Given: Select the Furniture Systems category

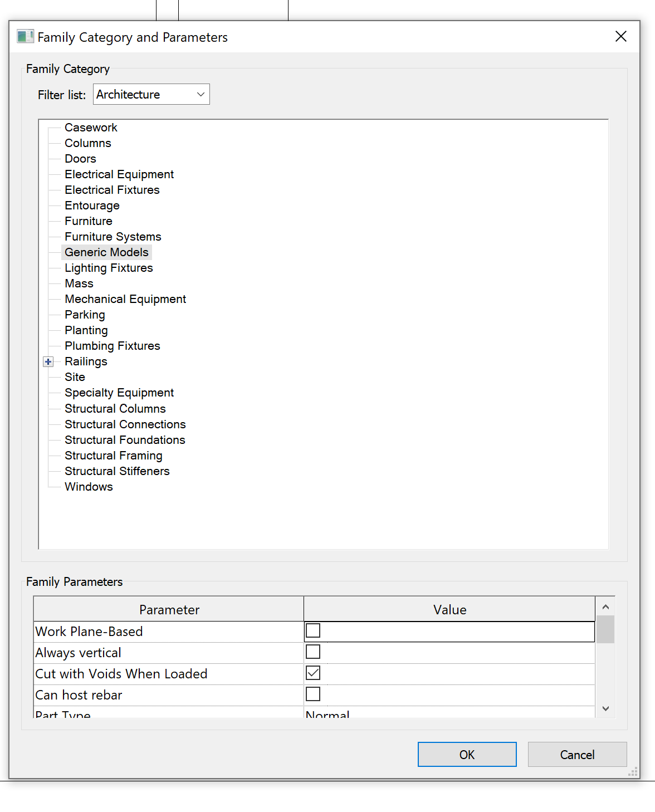Looking at the screenshot, I should click(x=113, y=236).
